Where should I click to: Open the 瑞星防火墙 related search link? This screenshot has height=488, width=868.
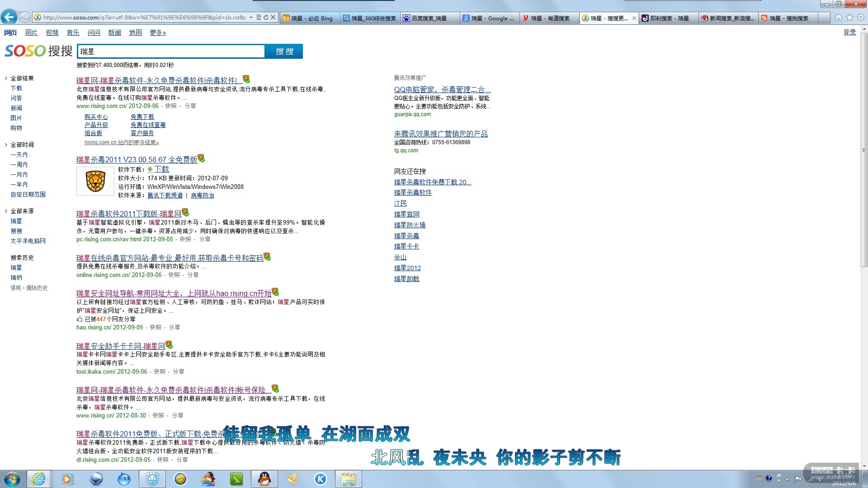click(410, 225)
